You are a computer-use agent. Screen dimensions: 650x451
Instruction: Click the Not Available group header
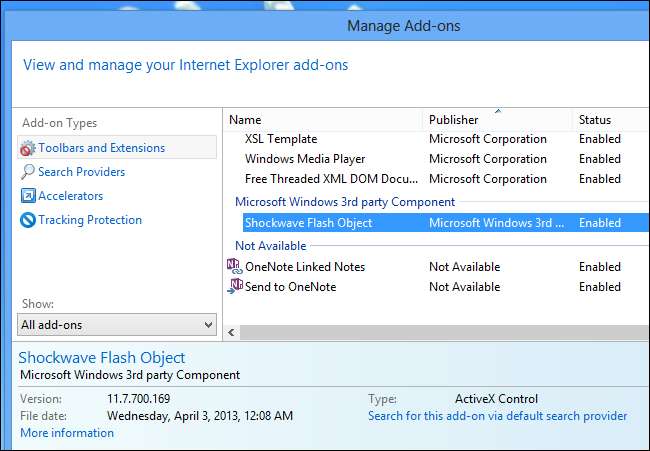tap(272, 246)
